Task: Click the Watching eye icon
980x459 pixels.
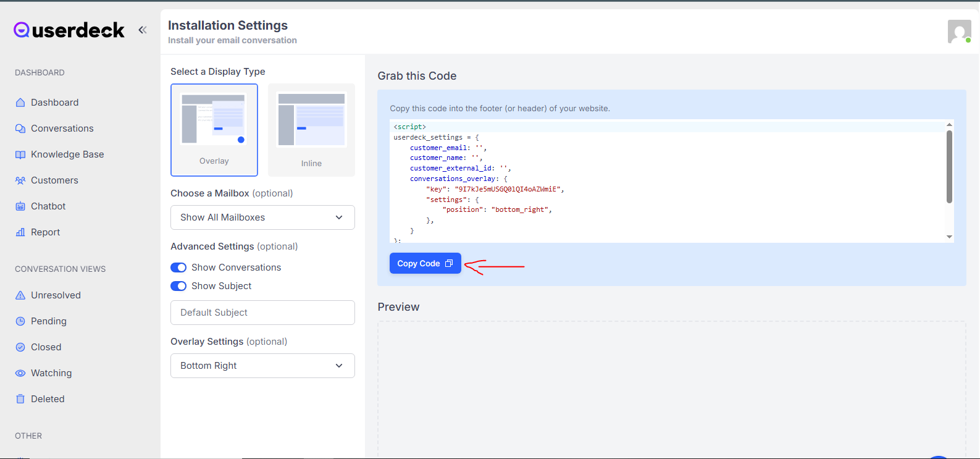Action: pyautogui.click(x=20, y=373)
